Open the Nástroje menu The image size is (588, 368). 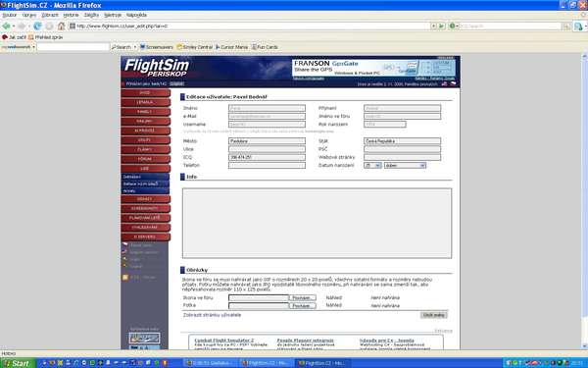pos(113,15)
